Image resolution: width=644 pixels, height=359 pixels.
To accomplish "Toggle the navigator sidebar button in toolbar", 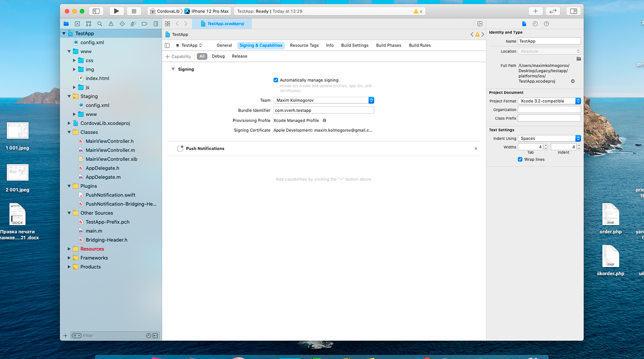I will (96, 11).
